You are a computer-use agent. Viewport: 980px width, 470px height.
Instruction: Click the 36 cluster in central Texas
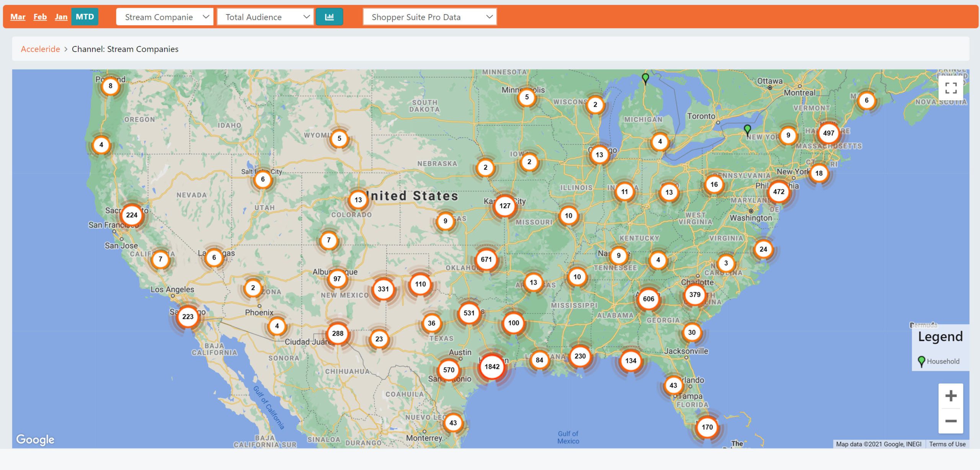click(431, 323)
